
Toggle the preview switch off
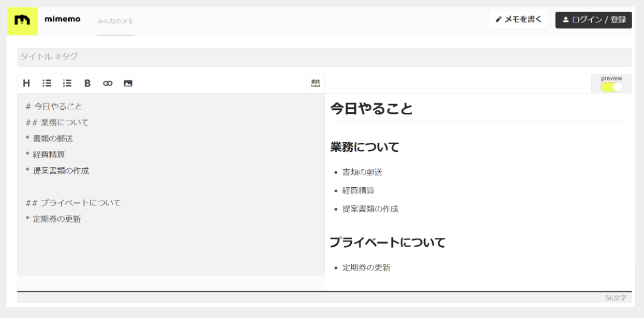[613, 87]
